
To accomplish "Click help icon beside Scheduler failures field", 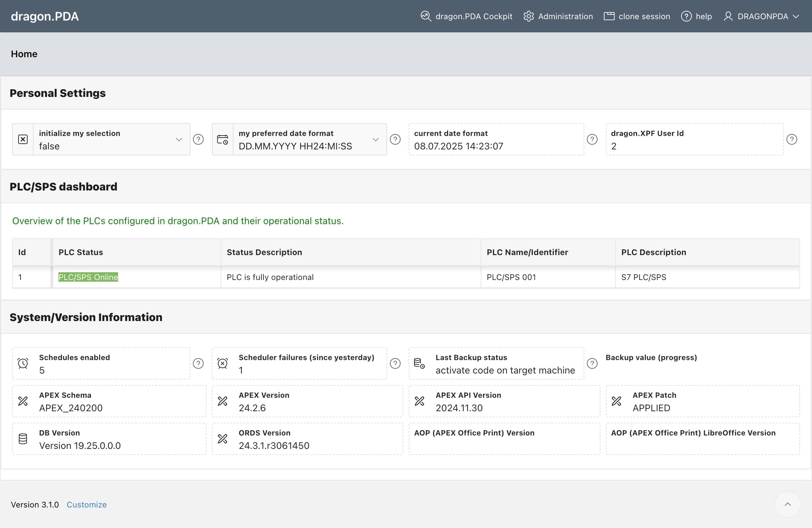I will pyautogui.click(x=395, y=363).
